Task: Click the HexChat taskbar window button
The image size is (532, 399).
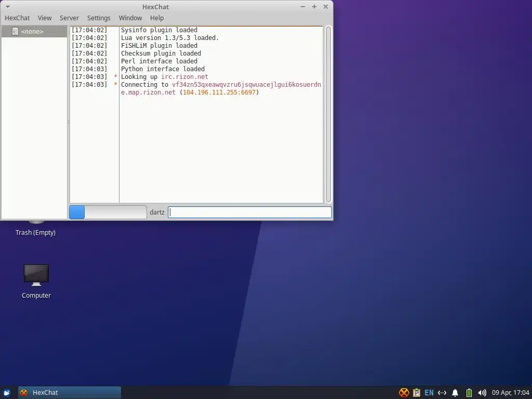Action: pyautogui.click(x=70, y=393)
